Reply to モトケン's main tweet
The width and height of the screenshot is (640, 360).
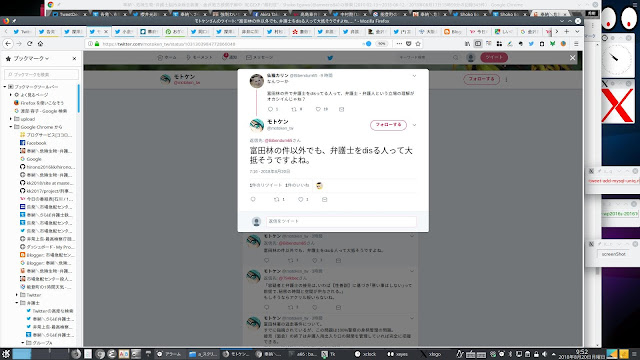pyautogui.click(x=253, y=199)
